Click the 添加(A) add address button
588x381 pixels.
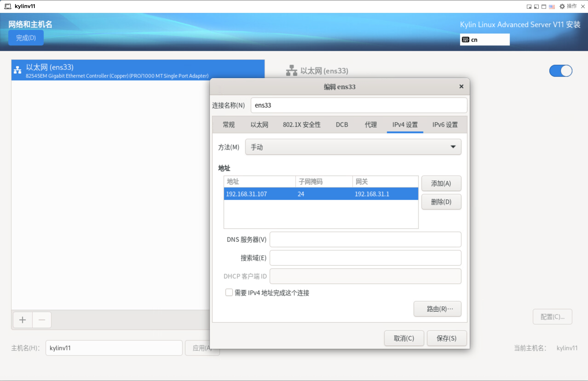[x=441, y=183]
